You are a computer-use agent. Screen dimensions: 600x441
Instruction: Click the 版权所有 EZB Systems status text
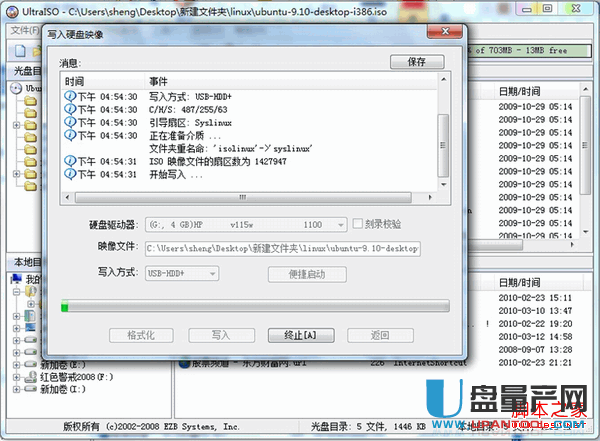(x=152, y=426)
